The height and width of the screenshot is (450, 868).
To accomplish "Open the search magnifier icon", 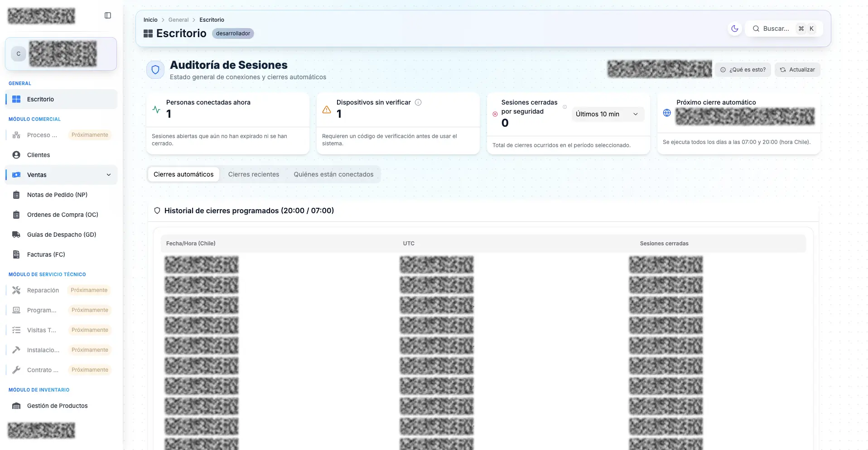I will (x=756, y=29).
